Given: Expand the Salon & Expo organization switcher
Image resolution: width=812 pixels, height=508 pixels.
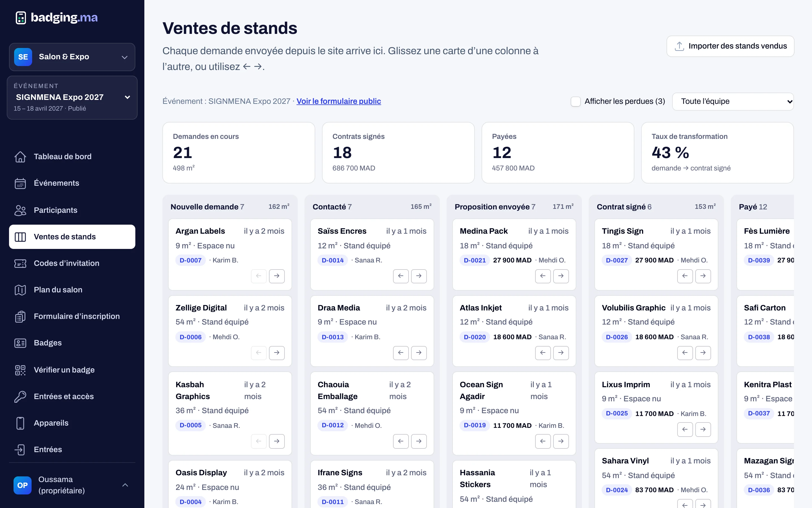Looking at the screenshot, I should [x=72, y=57].
